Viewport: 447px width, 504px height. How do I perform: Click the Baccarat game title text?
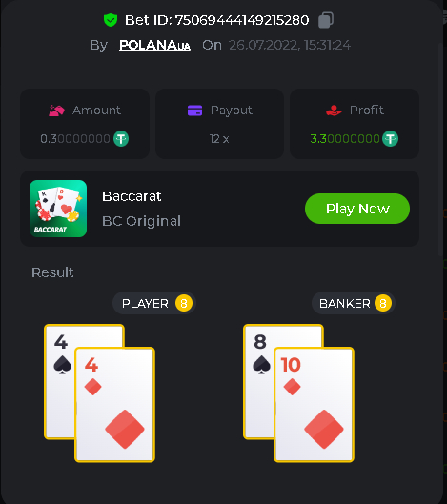click(x=132, y=196)
